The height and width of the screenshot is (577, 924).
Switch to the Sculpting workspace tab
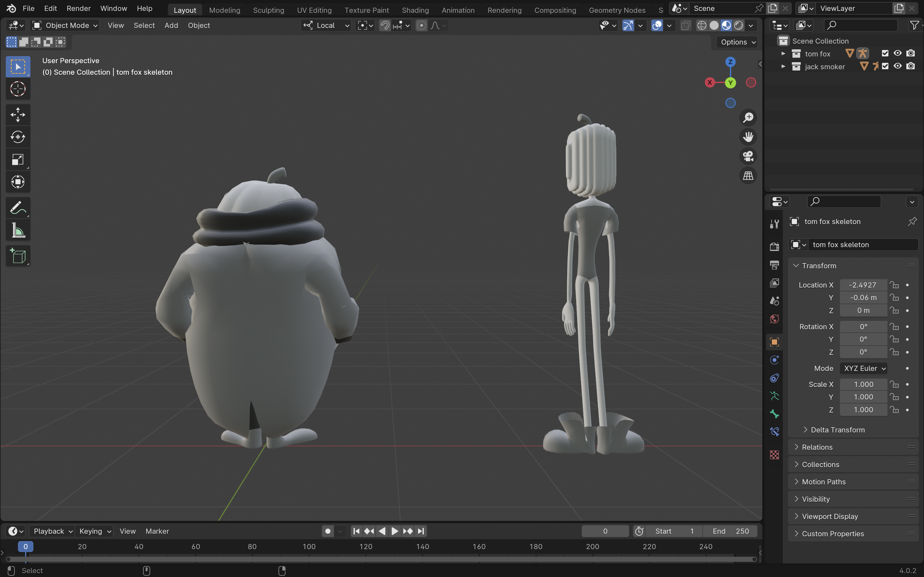coord(269,10)
